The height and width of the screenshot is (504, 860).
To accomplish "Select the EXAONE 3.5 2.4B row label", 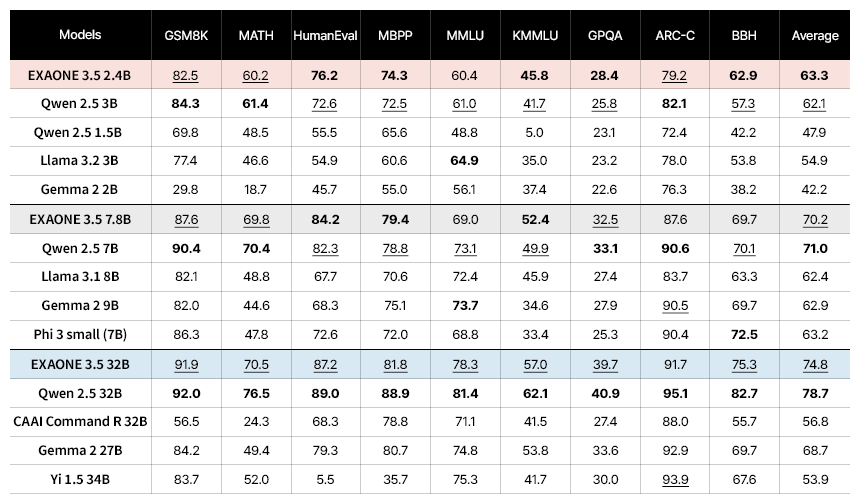I will 80,75.
